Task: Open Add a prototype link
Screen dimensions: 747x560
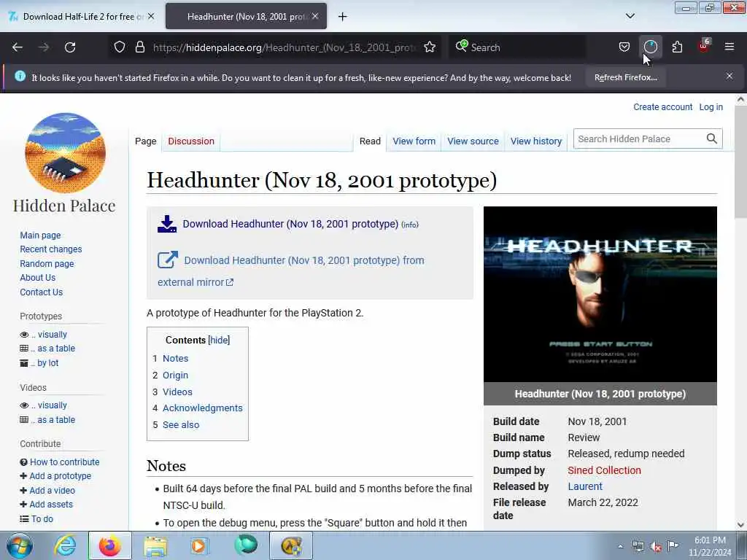Action: [x=60, y=475]
